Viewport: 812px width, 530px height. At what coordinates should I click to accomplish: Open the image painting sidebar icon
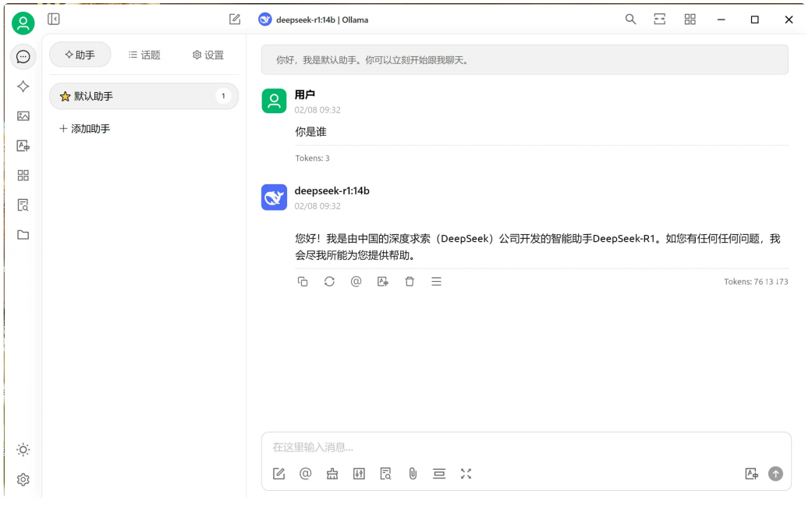pos(23,116)
